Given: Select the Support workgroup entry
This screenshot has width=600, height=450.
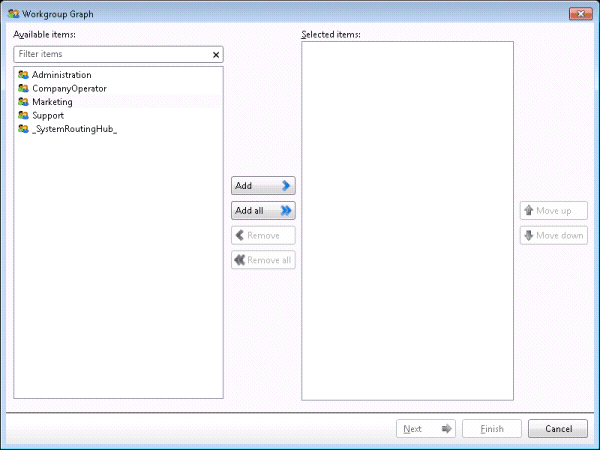Looking at the screenshot, I should click(48, 116).
